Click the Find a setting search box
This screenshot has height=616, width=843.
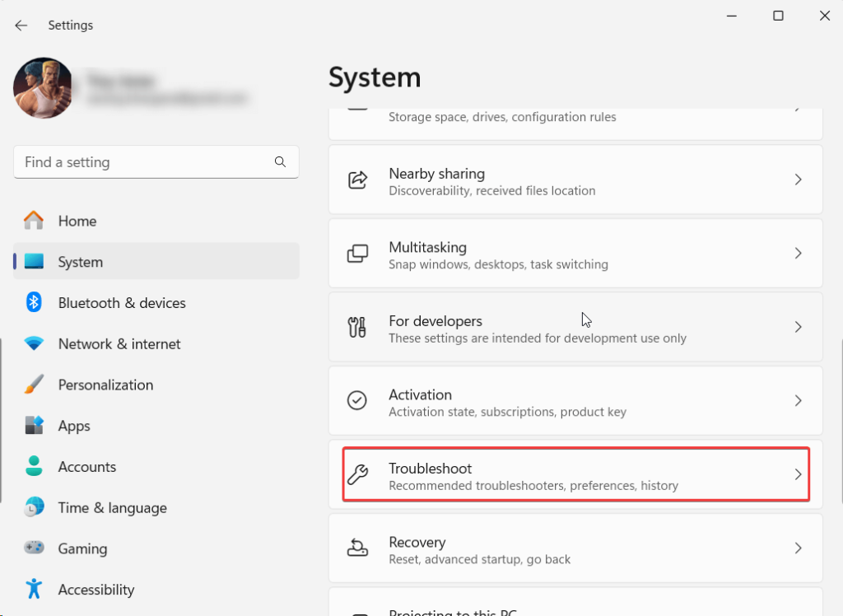pos(144,162)
